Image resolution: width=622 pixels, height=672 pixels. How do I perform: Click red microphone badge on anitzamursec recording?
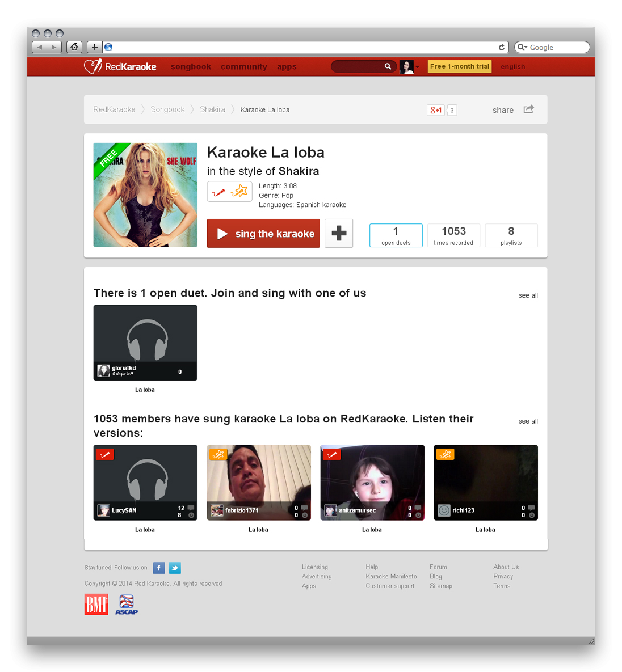click(x=331, y=455)
